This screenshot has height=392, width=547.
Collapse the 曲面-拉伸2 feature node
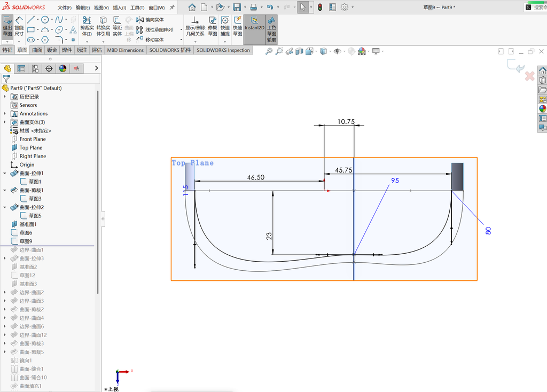click(4, 207)
